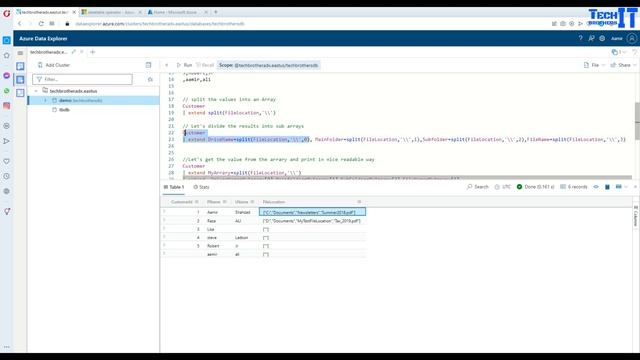640x360 pixels.
Task: Open the browser sidebar history clock icon
Action: point(7,176)
